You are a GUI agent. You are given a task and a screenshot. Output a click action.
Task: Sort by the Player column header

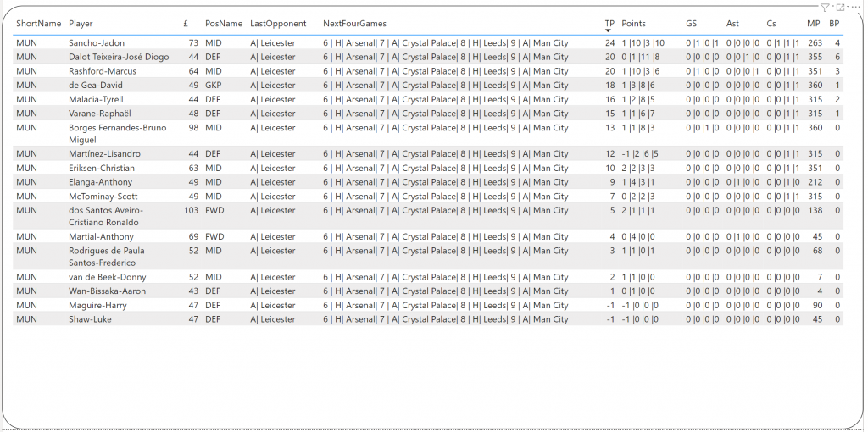tap(81, 24)
